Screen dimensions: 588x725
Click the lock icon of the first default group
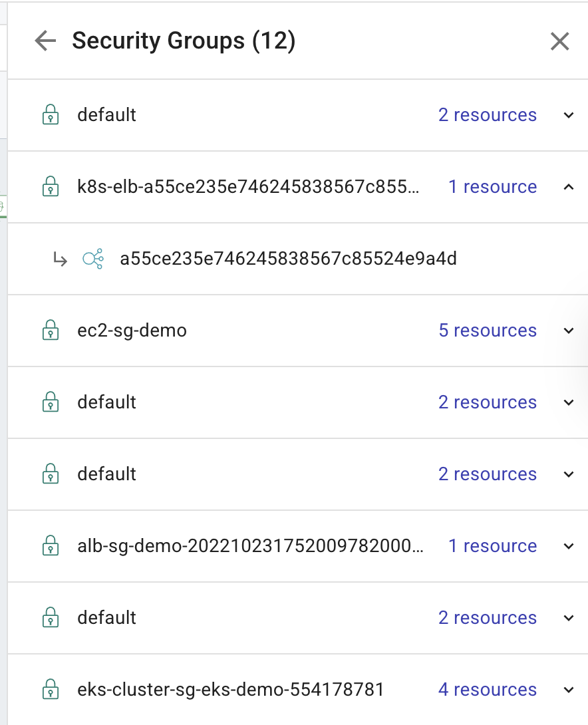click(51, 114)
